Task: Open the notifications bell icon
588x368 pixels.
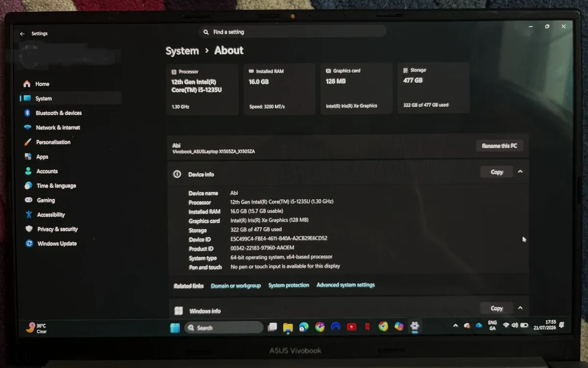Action: [x=562, y=325]
